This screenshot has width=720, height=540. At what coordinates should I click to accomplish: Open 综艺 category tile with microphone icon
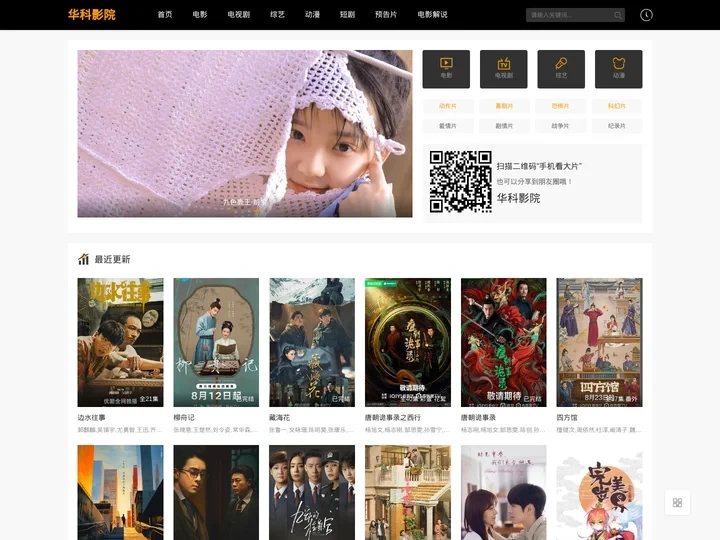(561, 69)
